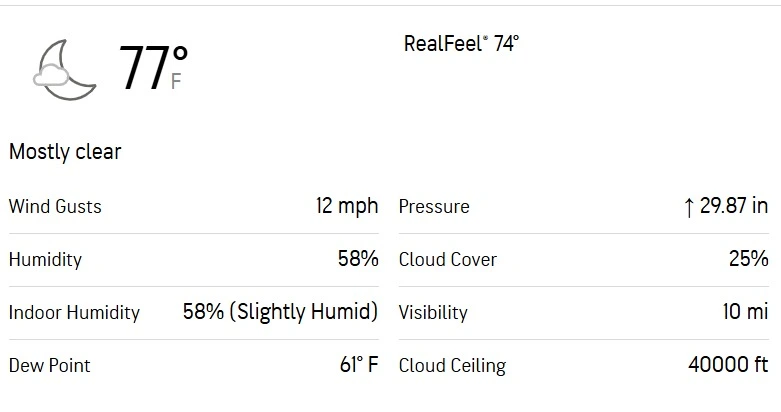Select the Humidity row label
Image resolution: width=781 pixels, height=412 pixels.
coord(45,260)
